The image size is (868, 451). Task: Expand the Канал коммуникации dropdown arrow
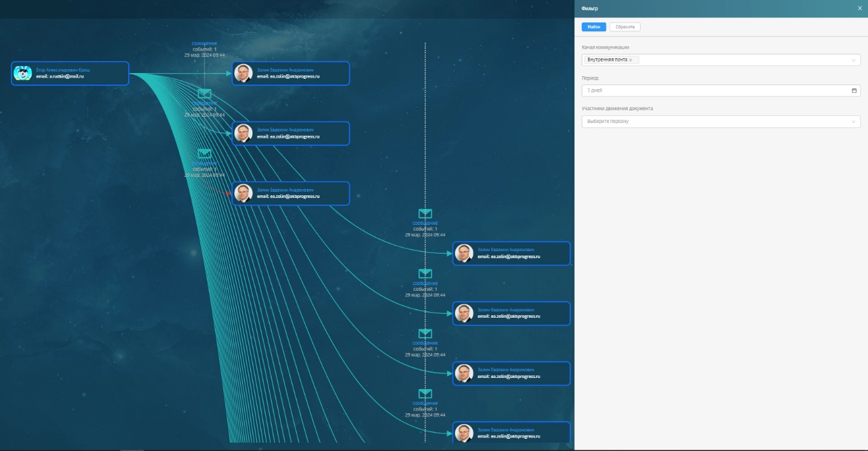[853, 60]
